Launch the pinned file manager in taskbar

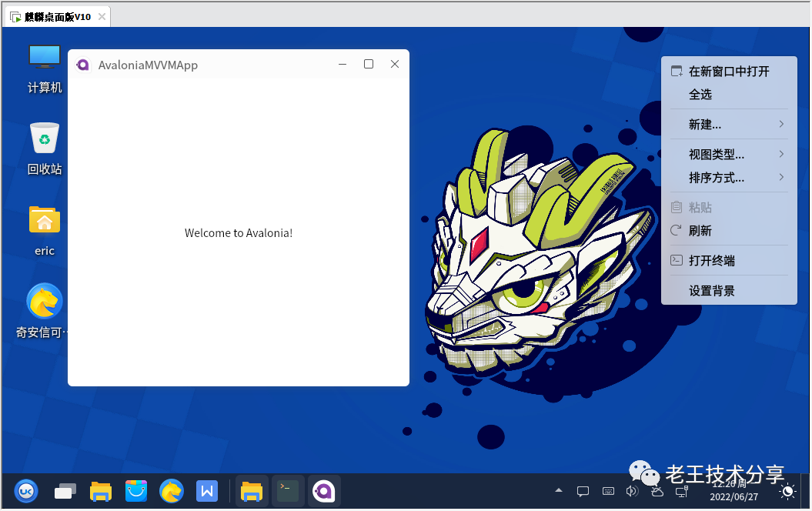point(101,491)
